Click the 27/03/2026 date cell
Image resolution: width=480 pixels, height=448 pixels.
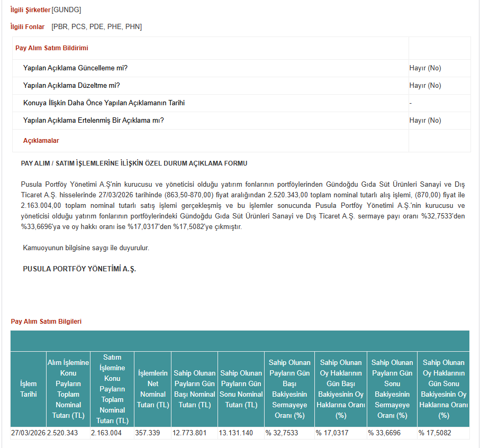[x=28, y=433]
